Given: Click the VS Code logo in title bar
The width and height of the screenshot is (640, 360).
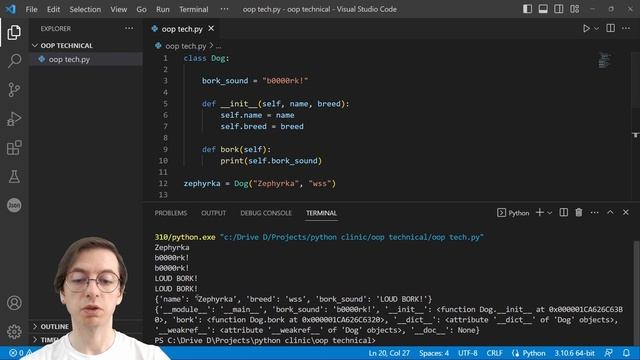Looking at the screenshot, I should pos(11,9).
